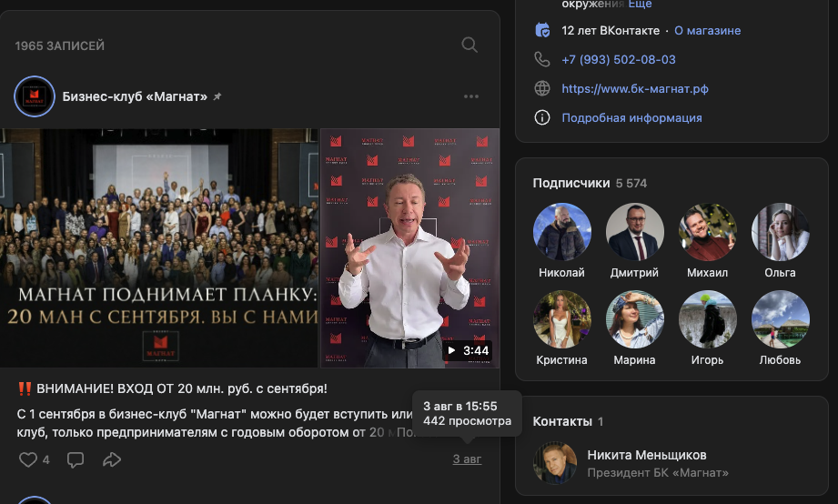Click the 1965 ЗАПИСЕЙ posts counter
This screenshot has height=504, width=838.
tap(59, 46)
